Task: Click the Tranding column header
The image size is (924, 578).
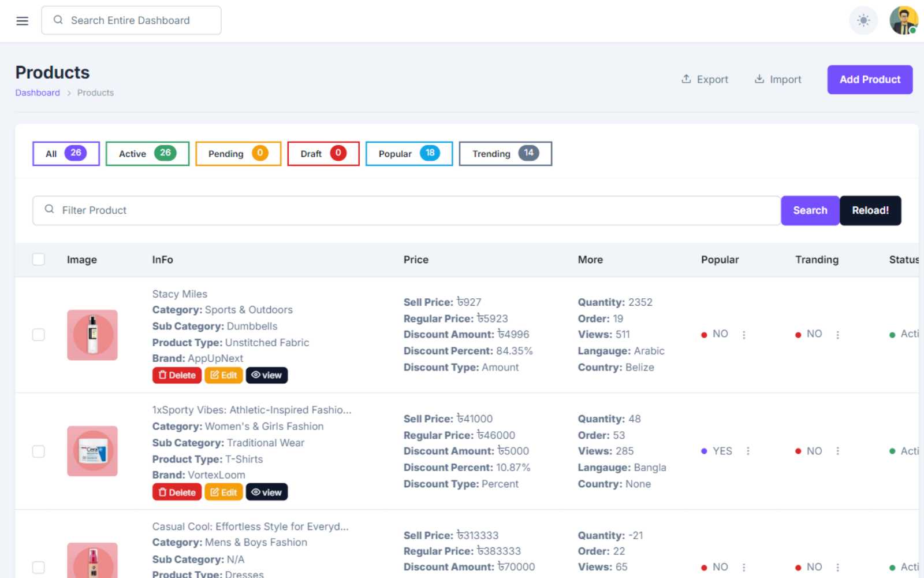Action: (817, 260)
